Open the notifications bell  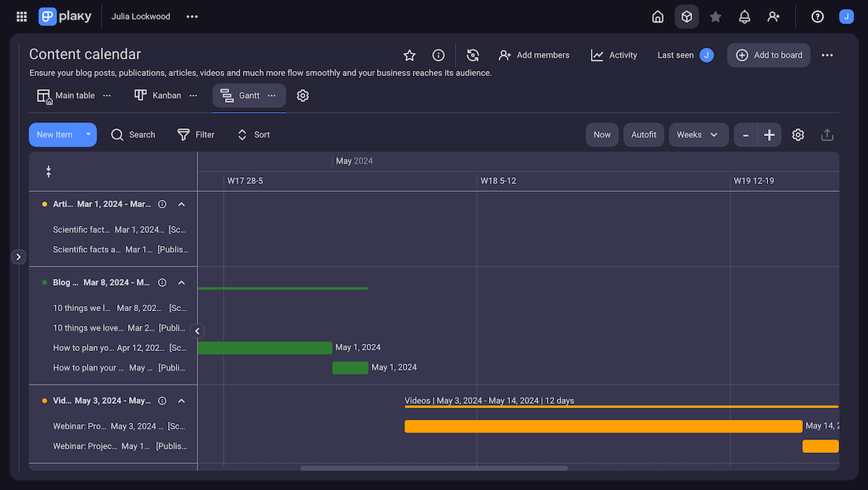[x=744, y=17]
